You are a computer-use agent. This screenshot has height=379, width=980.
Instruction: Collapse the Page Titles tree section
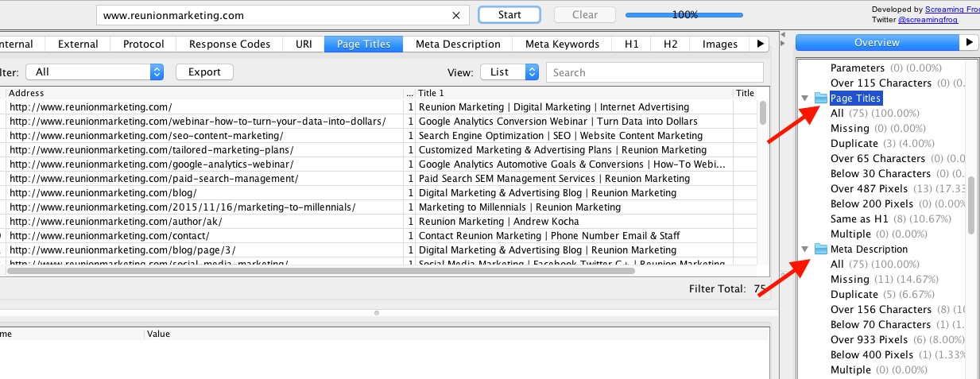point(804,99)
